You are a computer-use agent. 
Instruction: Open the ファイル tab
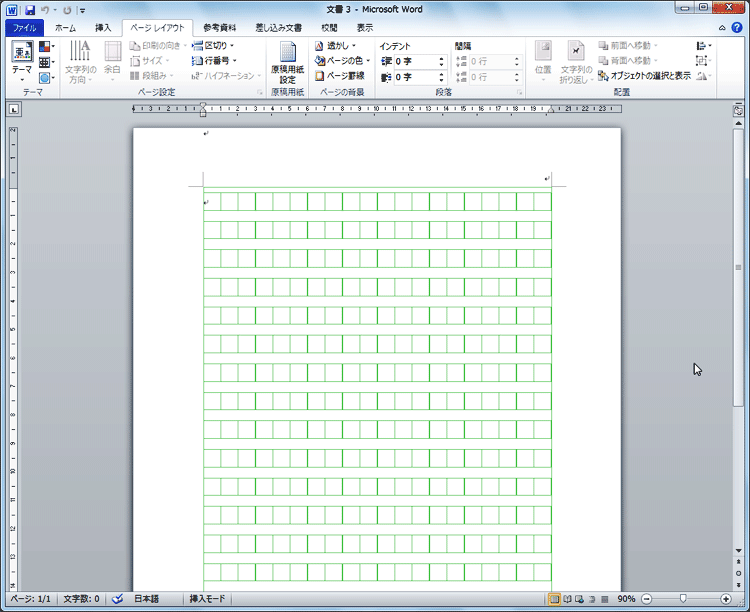(24, 28)
